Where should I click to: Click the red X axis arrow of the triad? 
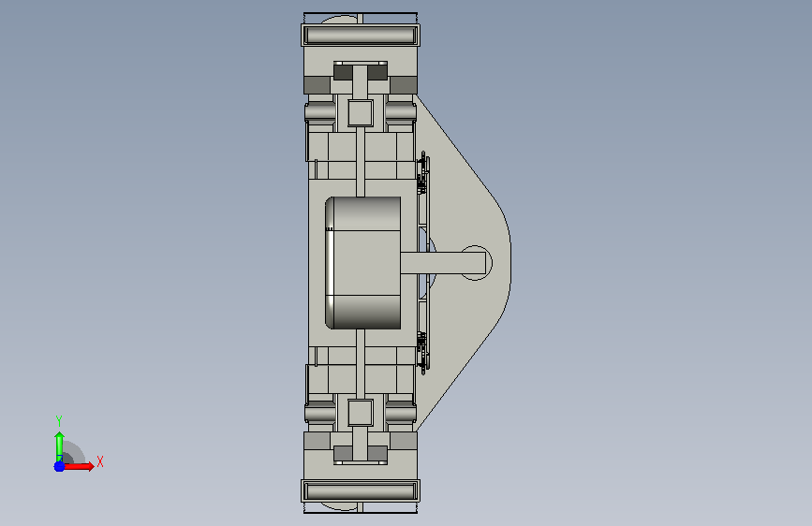point(79,466)
